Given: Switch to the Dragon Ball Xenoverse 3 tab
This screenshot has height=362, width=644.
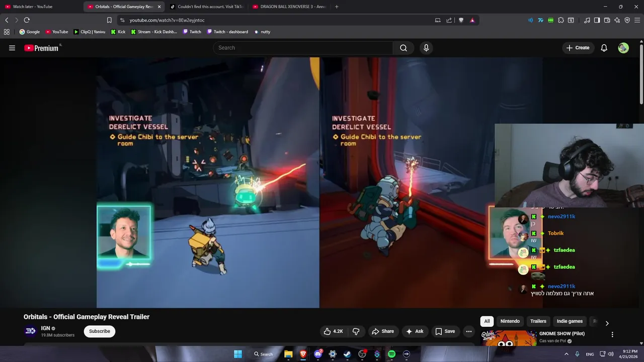Looking at the screenshot, I should click(x=289, y=7).
